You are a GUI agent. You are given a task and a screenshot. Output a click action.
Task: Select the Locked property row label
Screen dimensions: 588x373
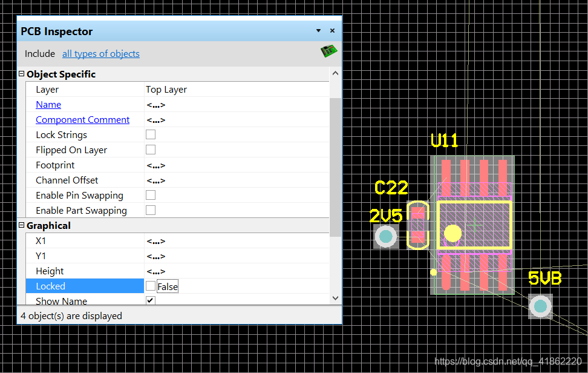(x=85, y=286)
